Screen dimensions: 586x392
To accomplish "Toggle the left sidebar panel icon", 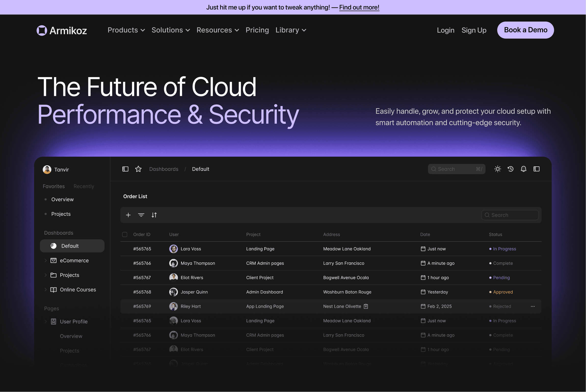I will click(x=125, y=169).
